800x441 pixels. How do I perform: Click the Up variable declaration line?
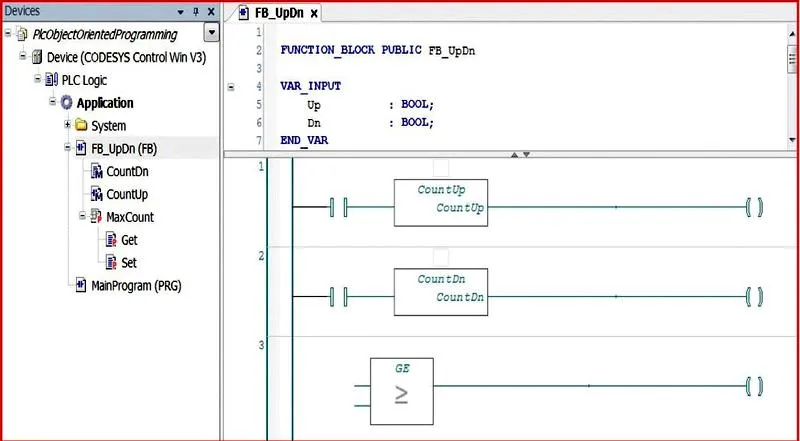370,105
